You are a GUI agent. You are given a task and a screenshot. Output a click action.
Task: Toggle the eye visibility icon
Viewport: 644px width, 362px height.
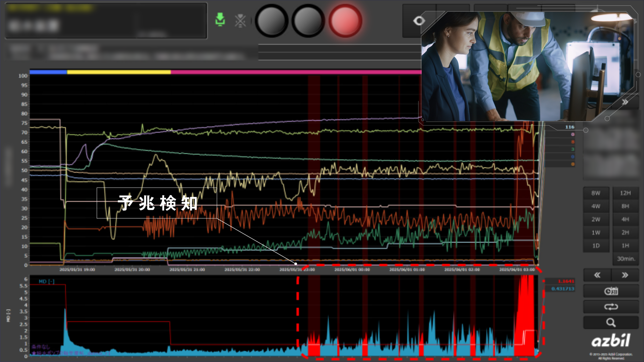coord(419,21)
